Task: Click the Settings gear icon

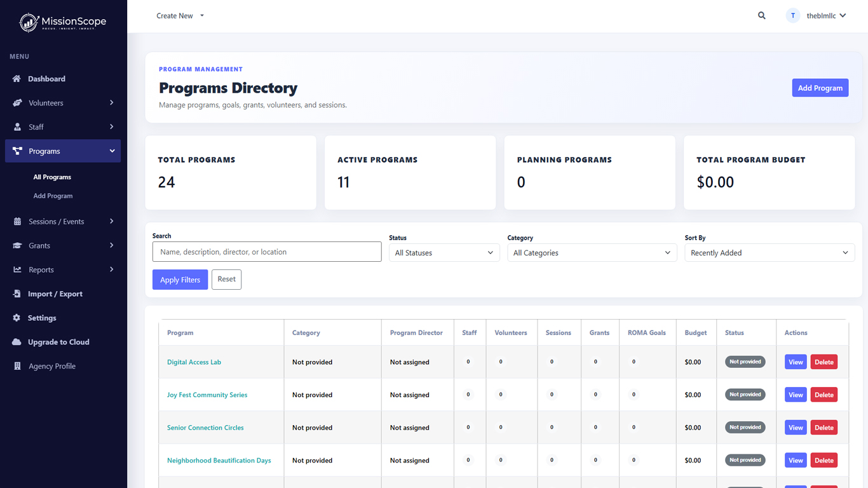Action: (17, 318)
